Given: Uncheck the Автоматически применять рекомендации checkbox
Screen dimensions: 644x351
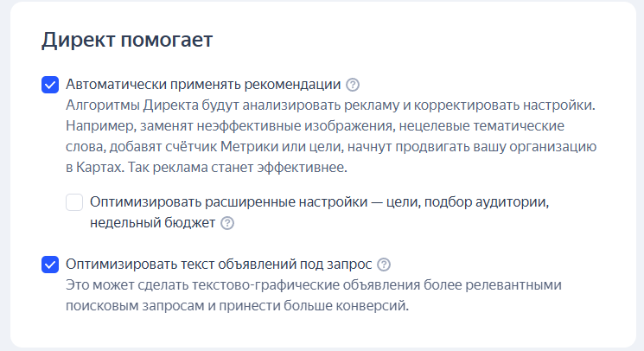Looking at the screenshot, I should [50, 85].
